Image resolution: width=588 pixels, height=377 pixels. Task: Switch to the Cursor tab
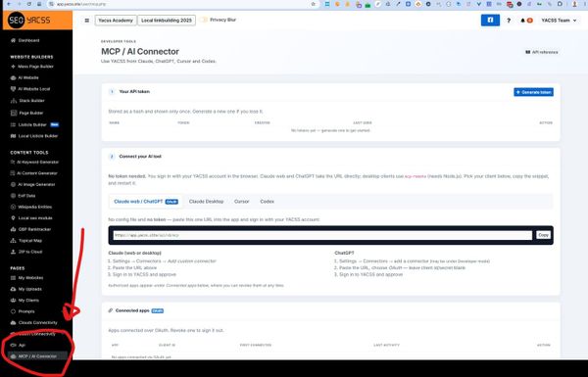[241, 202]
